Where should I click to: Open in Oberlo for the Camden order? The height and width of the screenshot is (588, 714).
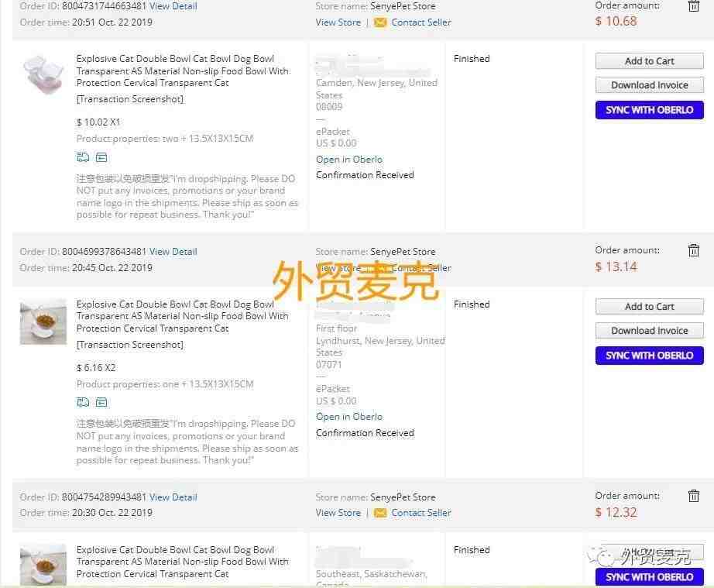[348, 160]
